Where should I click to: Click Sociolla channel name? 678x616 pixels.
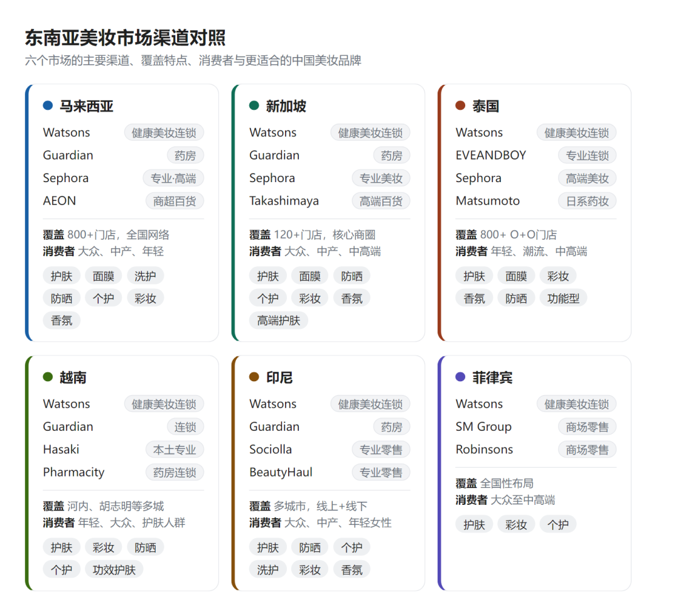(x=271, y=450)
